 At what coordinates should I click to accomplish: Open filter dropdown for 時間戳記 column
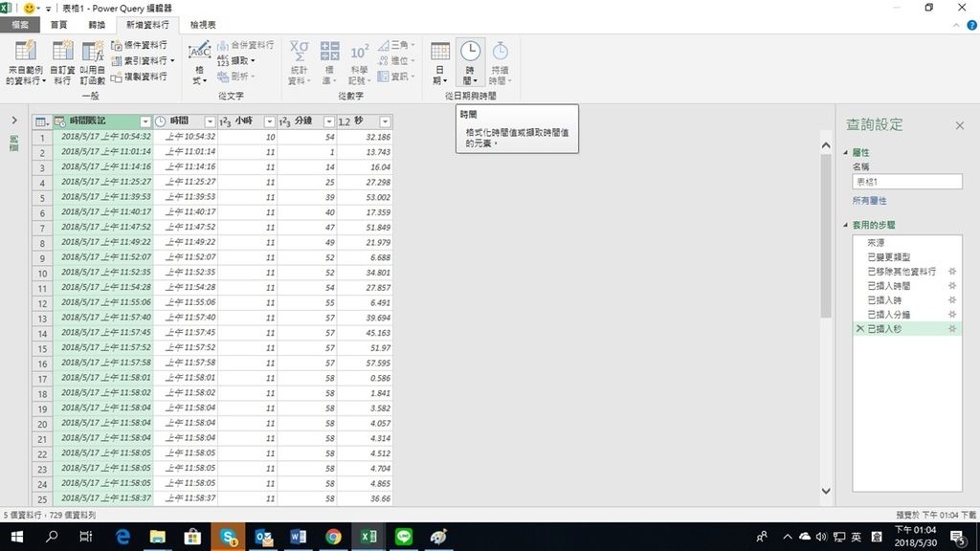coord(145,121)
